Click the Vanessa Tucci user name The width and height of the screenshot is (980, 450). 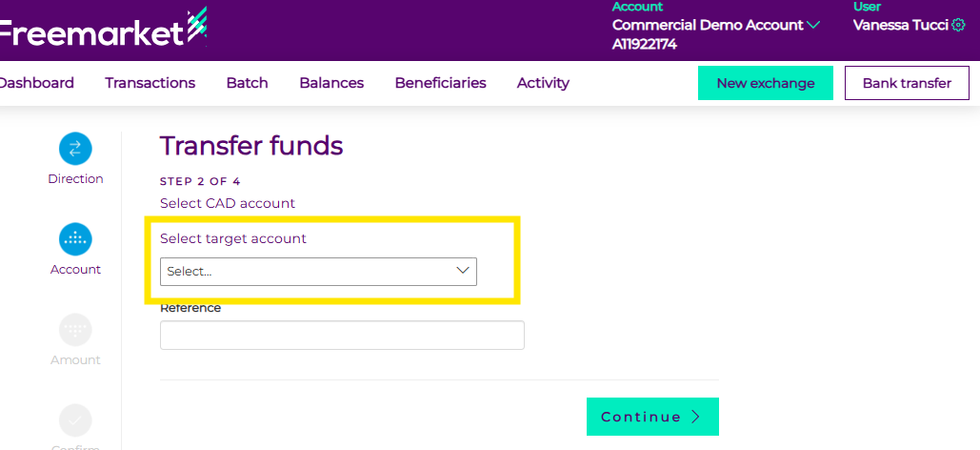click(x=901, y=25)
